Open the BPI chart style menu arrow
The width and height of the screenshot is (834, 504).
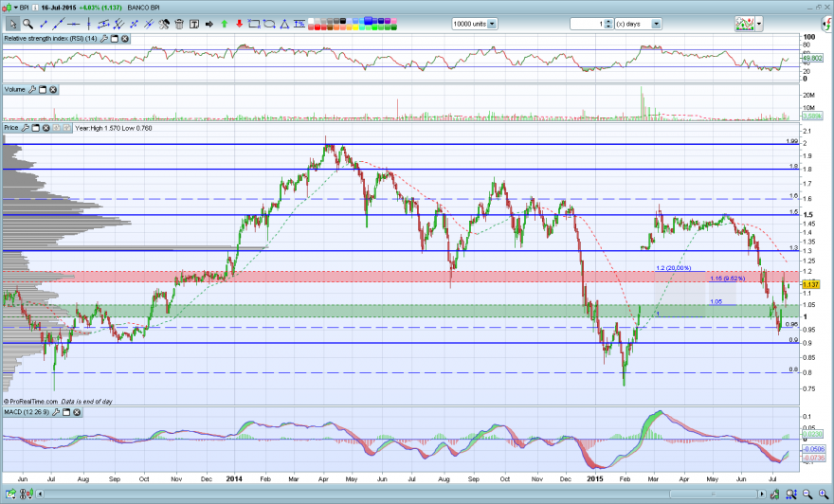16,8
